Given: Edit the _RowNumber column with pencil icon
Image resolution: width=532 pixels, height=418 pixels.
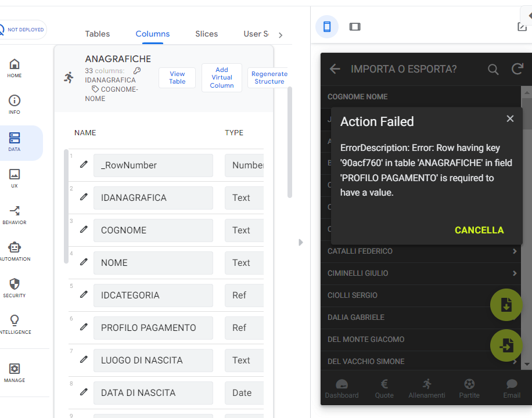Looking at the screenshot, I should pyautogui.click(x=84, y=164).
